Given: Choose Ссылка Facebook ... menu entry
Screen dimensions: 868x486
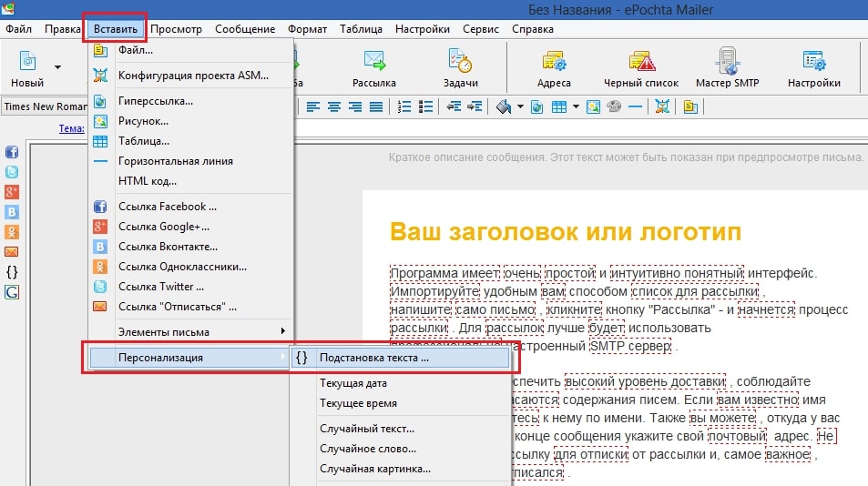Looking at the screenshot, I should (191, 207).
